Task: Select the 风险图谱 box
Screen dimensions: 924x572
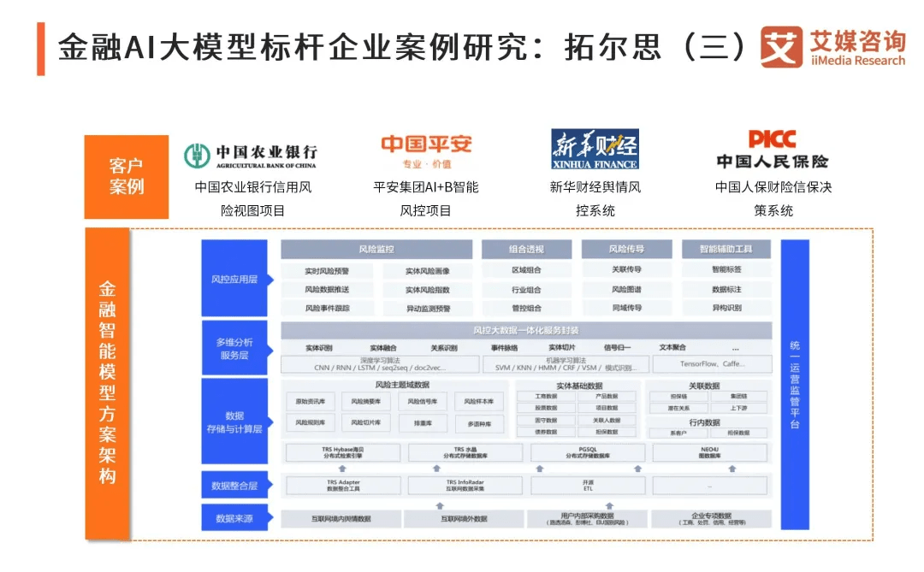Action: click(626, 290)
